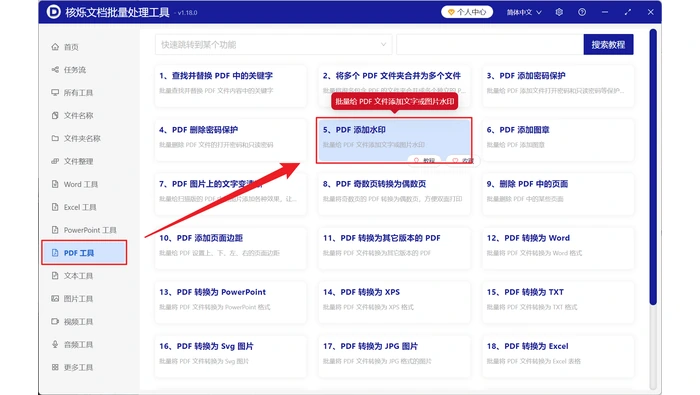Click the tutorial search input field

(490, 45)
